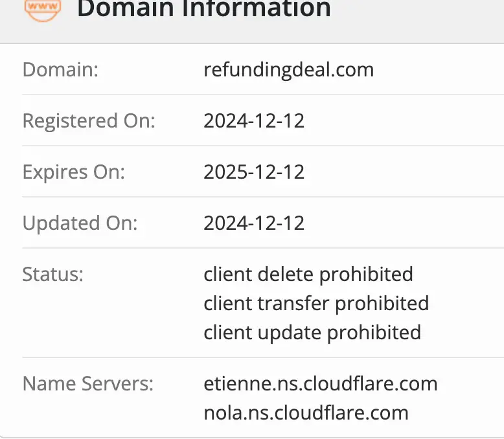
Task: Select the 'Domain:' field label
Action: 60,69
